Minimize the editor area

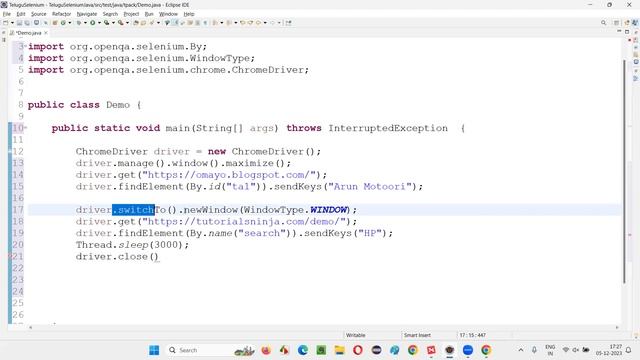pyautogui.click(x=619, y=32)
